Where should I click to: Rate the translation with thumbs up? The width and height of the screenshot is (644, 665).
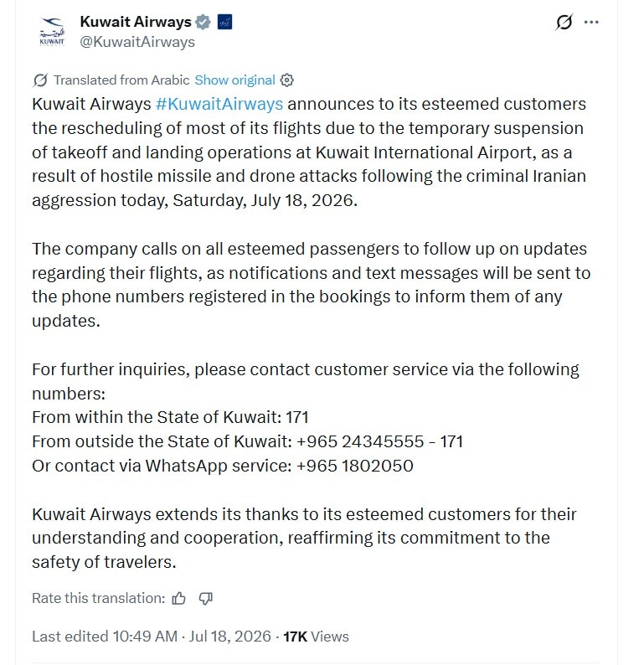tap(179, 598)
